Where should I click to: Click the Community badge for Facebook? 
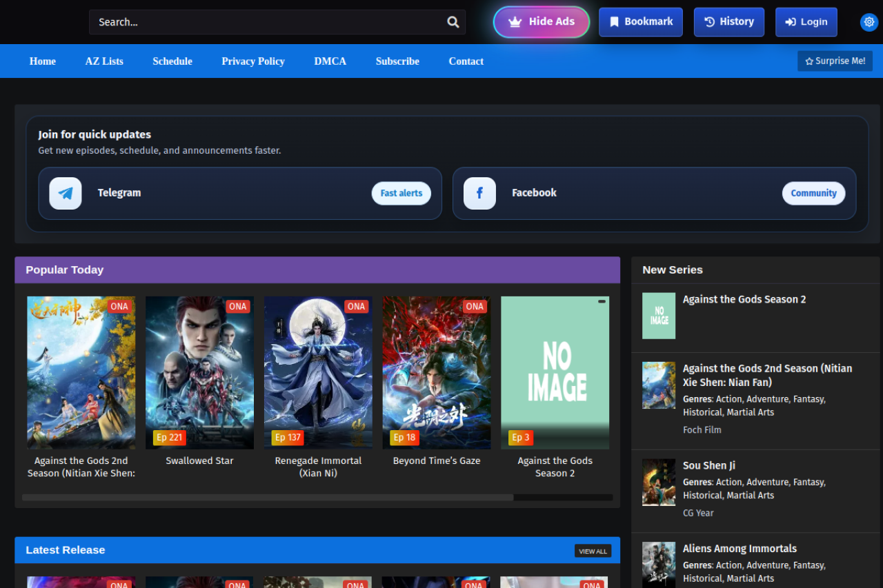[x=813, y=194]
